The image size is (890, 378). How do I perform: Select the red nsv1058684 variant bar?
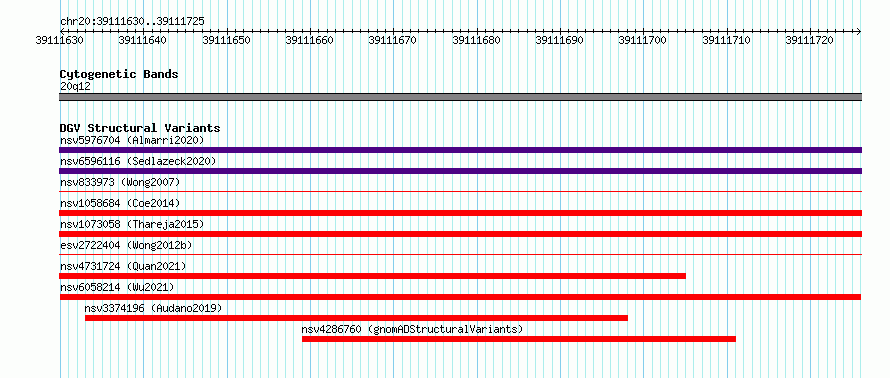click(460, 213)
